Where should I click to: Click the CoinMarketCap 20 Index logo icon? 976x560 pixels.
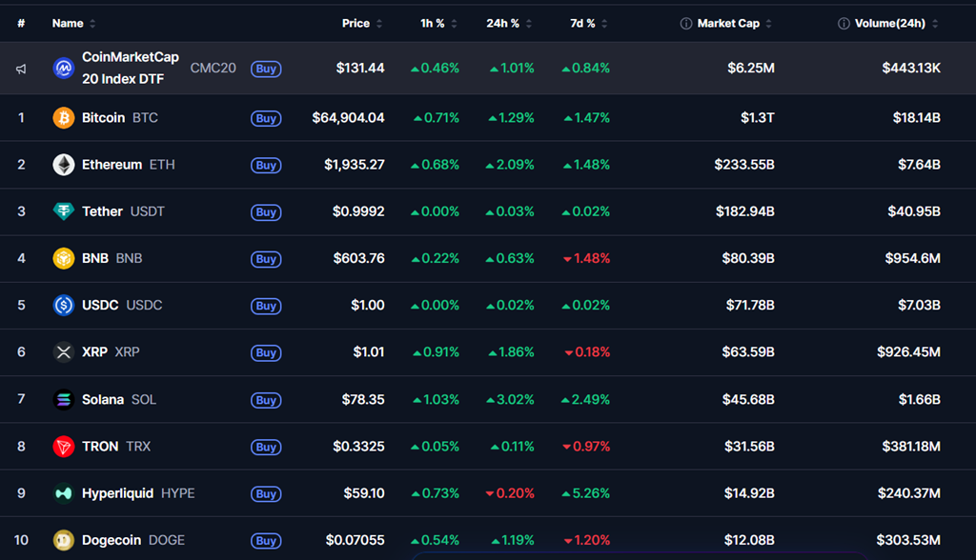click(x=64, y=68)
